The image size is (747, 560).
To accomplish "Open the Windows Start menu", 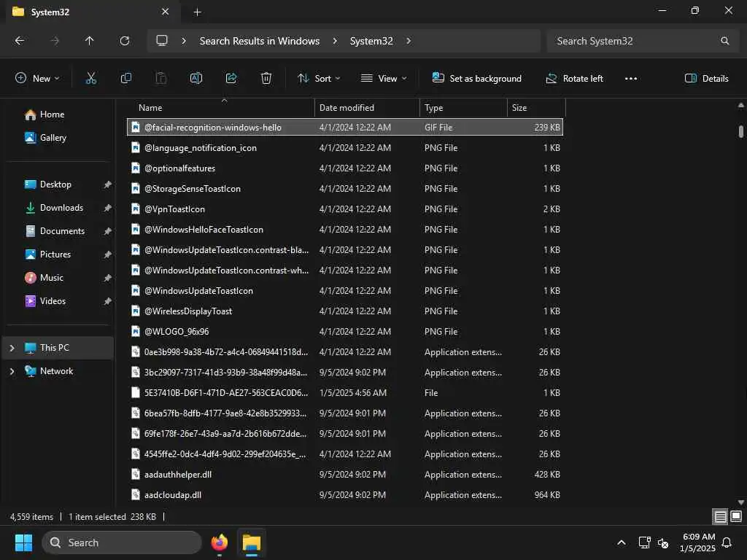I will tap(23, 542).
